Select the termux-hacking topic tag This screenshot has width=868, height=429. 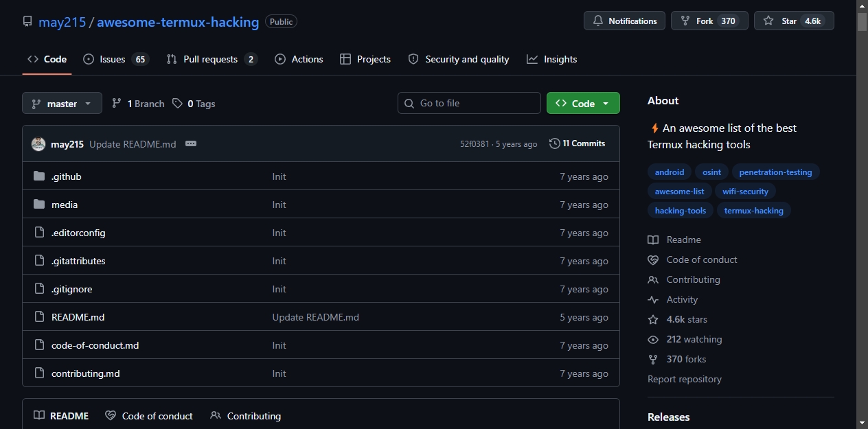(753, 211)
